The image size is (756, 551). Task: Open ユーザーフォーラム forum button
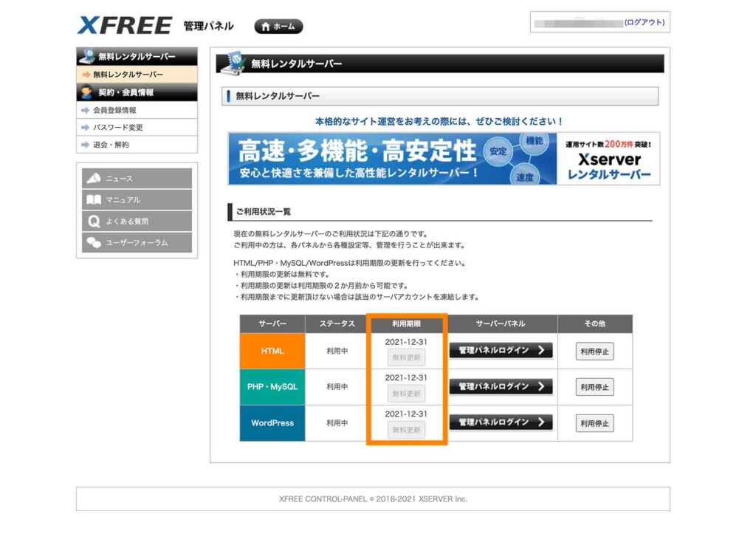[137, 242]
